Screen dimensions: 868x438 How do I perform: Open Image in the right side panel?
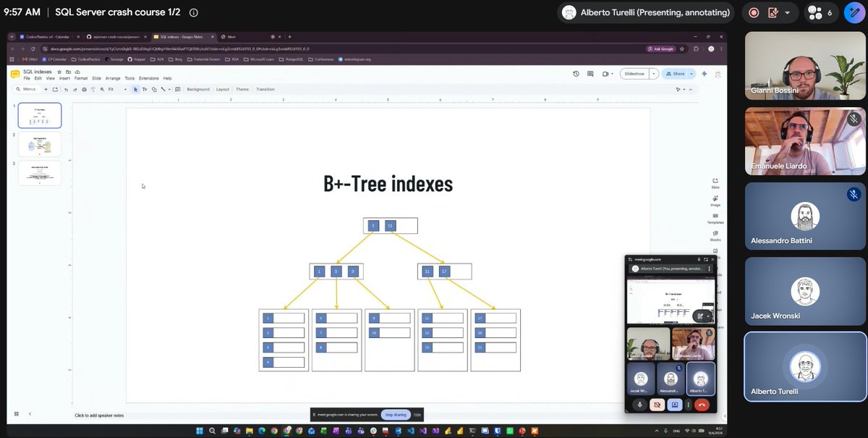[x=715, y=201]
